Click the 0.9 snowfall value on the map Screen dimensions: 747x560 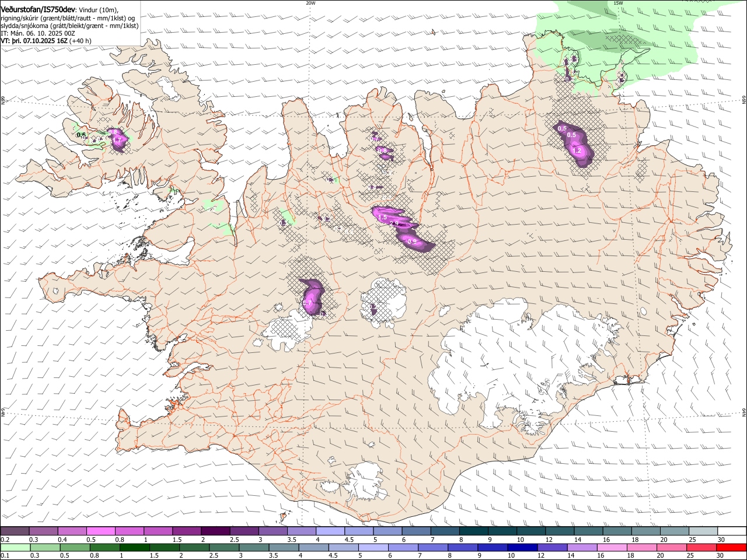(x=411, y=242)
